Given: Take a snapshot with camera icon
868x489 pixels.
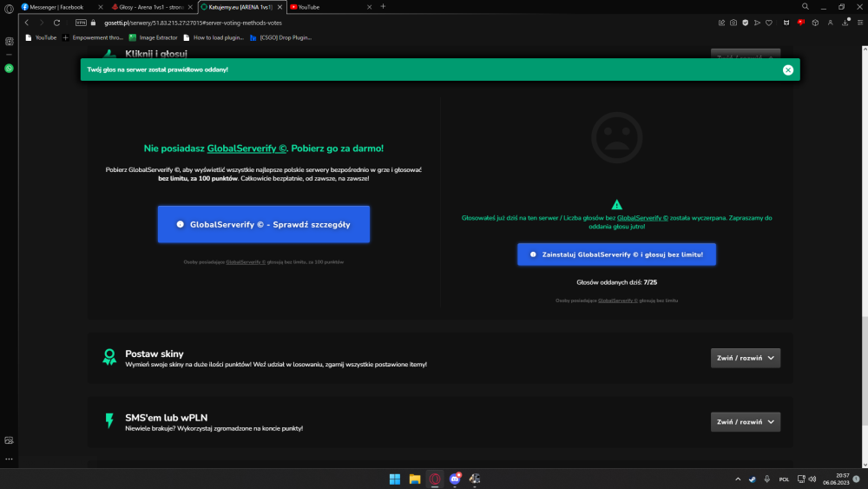Looking at the screenshot, I should point(733,23).
